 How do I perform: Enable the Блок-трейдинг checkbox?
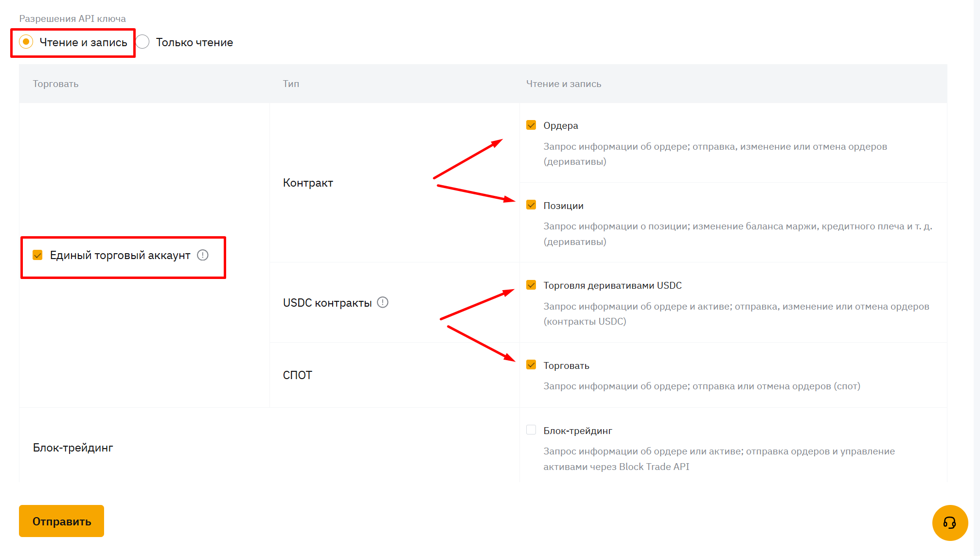click(531, 430)
